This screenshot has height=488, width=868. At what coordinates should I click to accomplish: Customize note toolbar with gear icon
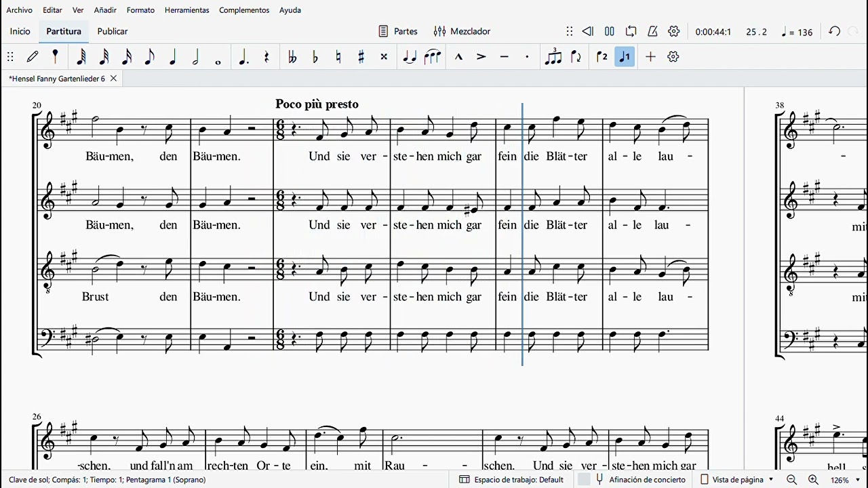tap(673, 57)
